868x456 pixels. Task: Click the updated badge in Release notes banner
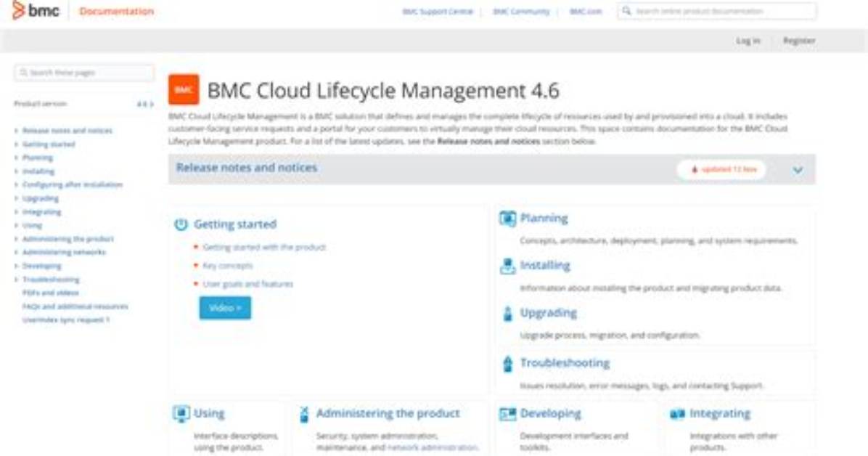pyautogui.click(x=721, y=169)
